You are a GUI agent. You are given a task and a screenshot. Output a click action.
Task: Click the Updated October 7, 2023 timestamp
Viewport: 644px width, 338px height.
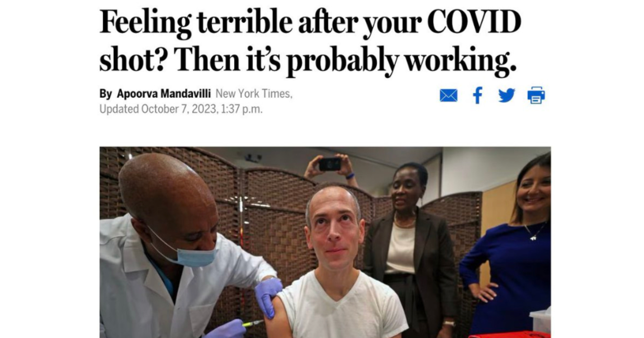coord(181,109)
